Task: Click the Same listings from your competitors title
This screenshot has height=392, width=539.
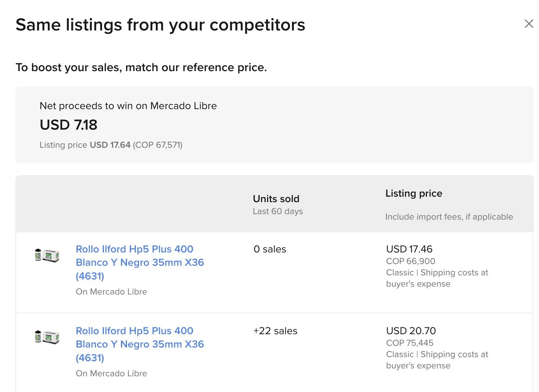Action: [160, 25]
